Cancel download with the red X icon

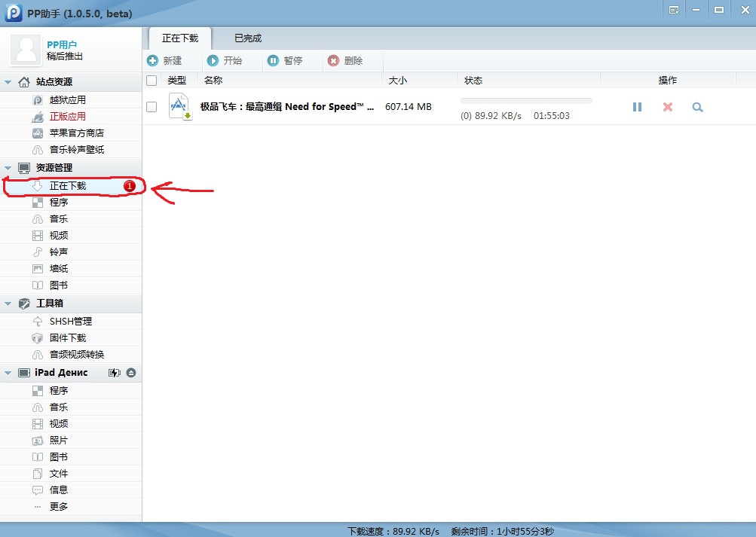pos(667,107)
